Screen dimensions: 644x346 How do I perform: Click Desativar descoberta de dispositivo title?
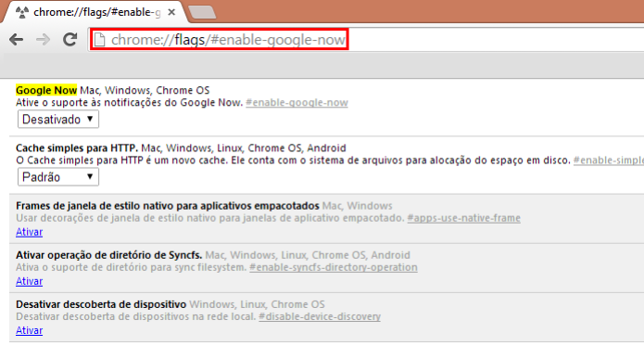[x=101, y=304]
